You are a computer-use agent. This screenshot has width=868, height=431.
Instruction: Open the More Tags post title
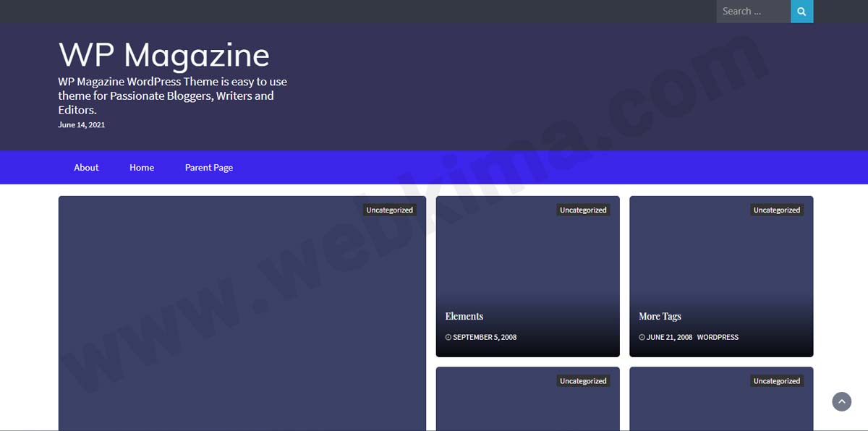(660, 316)
